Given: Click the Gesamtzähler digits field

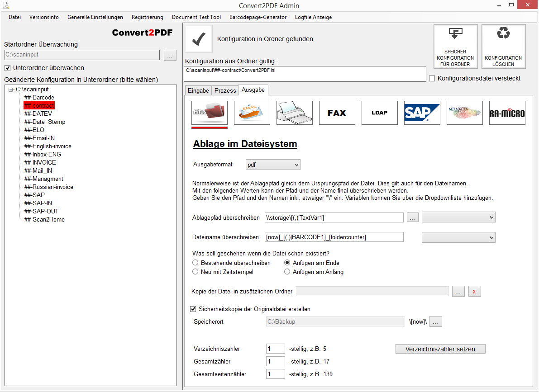Looking at the screenshot, I should 275,361.
